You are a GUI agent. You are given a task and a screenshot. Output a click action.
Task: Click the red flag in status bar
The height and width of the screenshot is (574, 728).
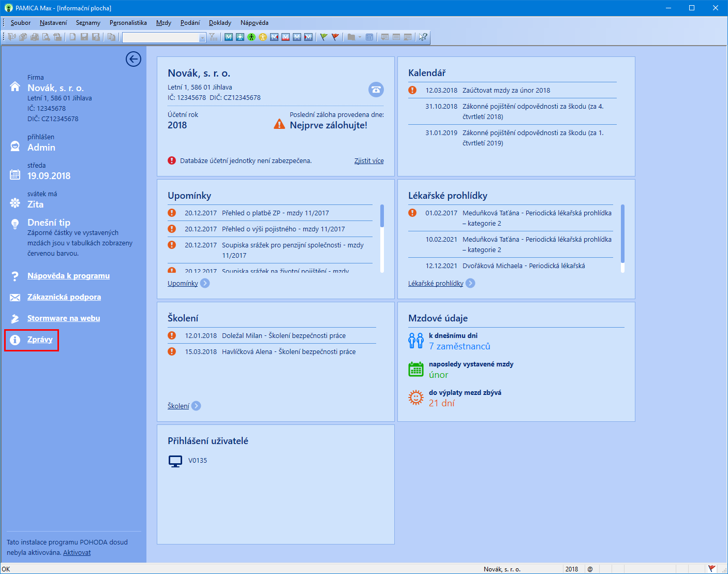click(712, 568)
